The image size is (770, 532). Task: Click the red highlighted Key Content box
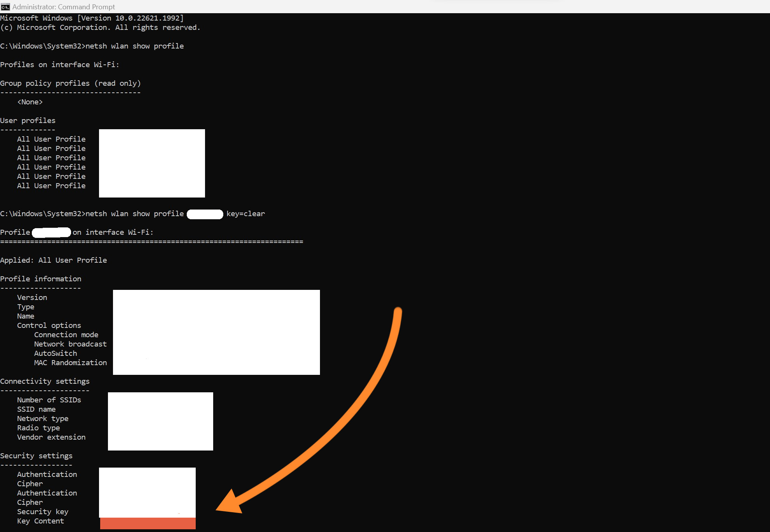(x=148, y=523)
